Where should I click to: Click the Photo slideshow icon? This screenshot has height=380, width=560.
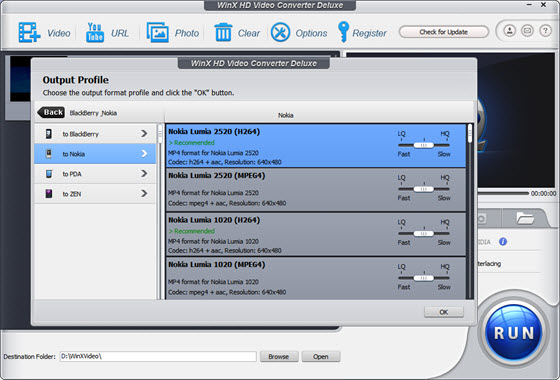click(x=158, y=32)
